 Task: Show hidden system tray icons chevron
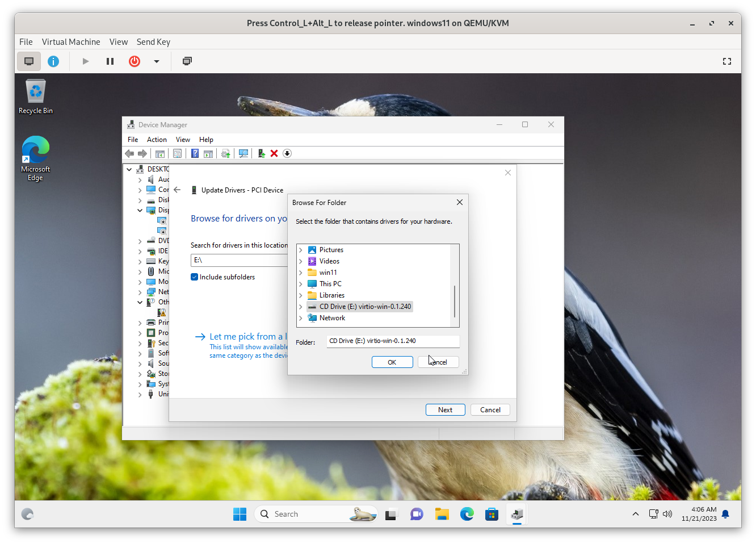(x=636, y=514)
